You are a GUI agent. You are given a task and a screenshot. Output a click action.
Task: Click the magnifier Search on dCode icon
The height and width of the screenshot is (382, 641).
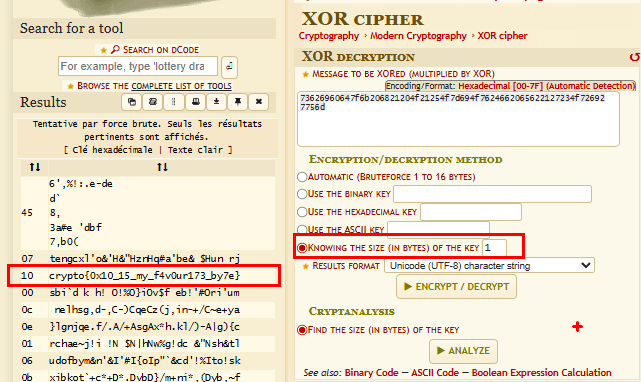point(115,49)
